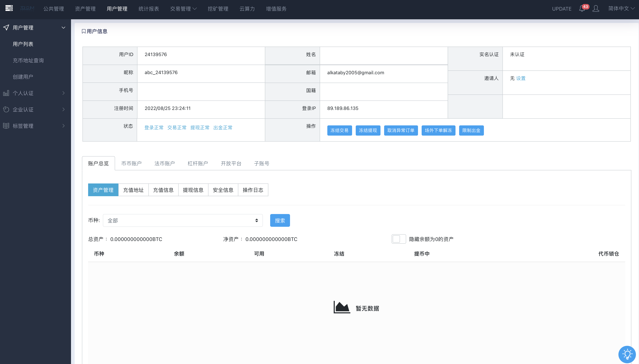
Task: Switch to the 杠杆账户 tab
Action: pyautogui.click(x=198, y=163)
